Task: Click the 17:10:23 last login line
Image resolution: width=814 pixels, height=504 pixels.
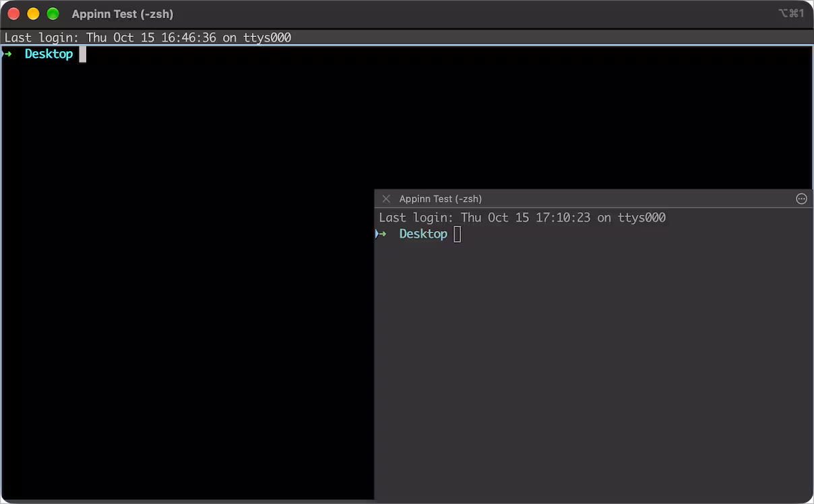Action: 522,218
